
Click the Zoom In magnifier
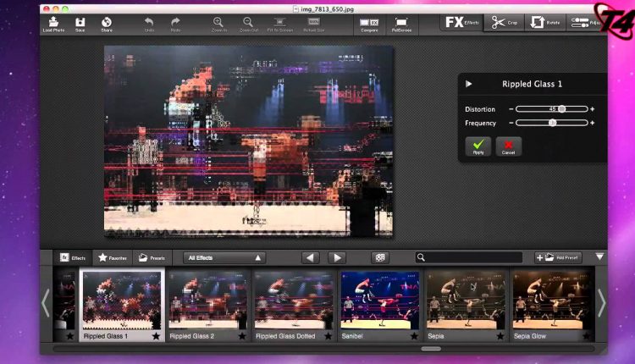click(218, 25)
